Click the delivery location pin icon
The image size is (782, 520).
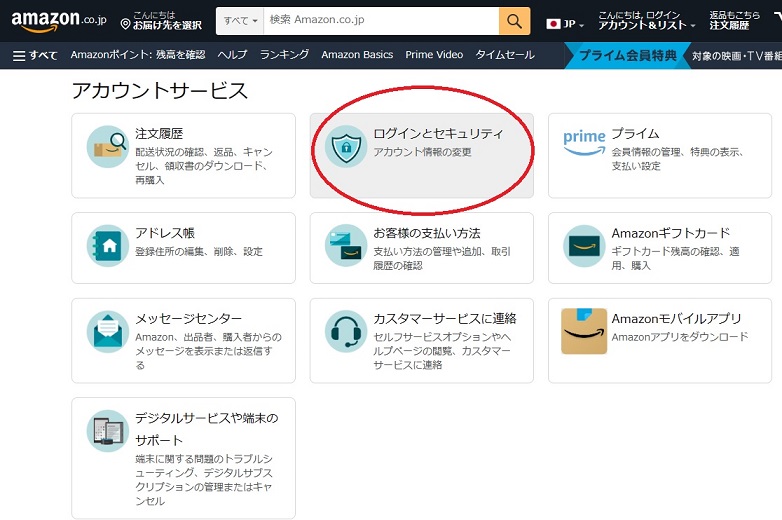pos(125,24)
